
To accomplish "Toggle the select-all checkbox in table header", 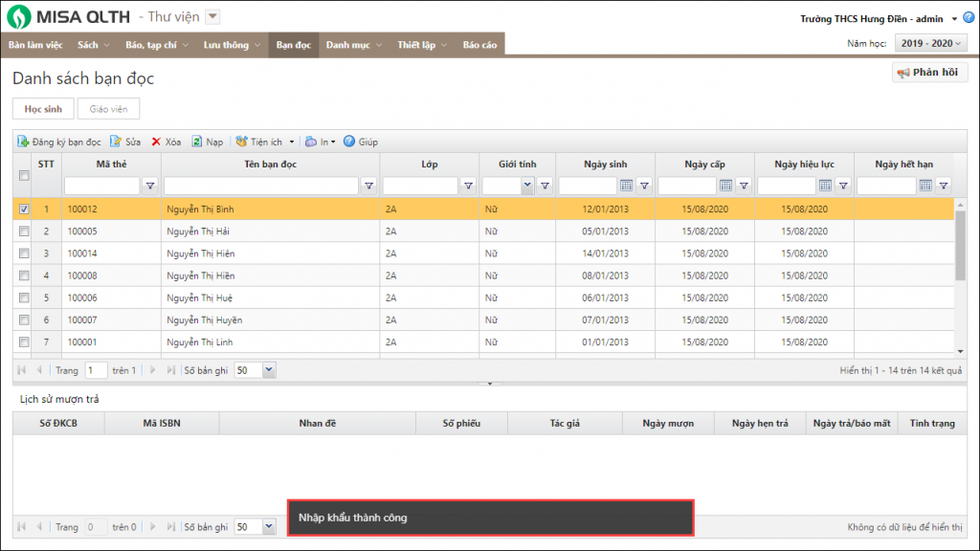I will pyautogui.click(x=24, y=174).
